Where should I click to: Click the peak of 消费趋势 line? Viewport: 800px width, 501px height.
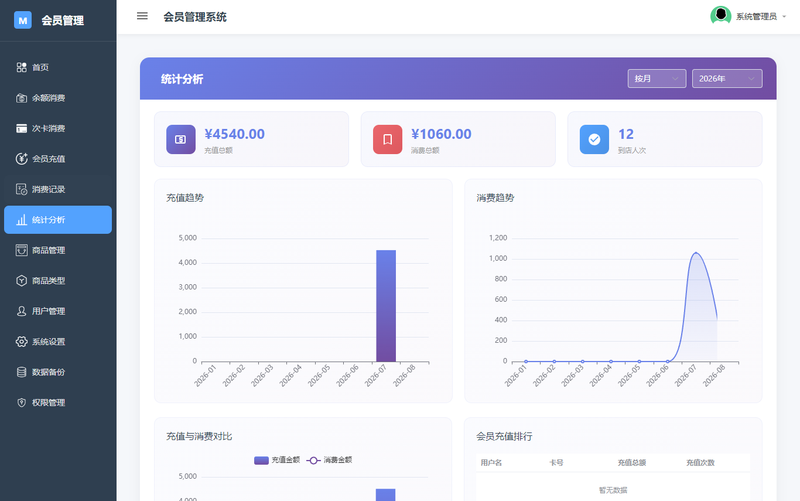pos(695,253)
